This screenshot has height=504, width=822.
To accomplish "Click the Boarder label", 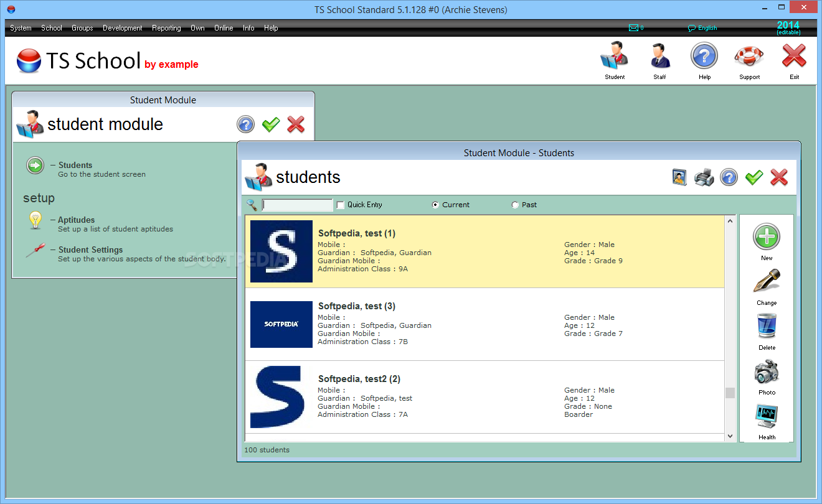I will 579,414.
